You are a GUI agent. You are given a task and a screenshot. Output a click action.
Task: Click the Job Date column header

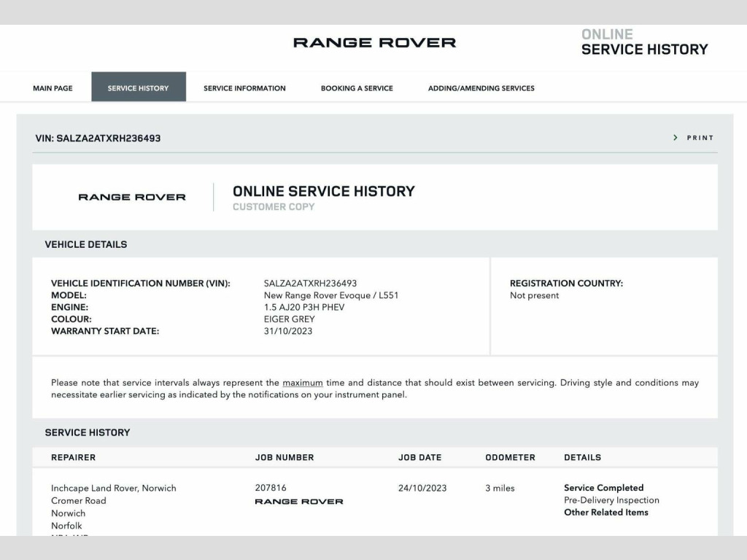coord(419,458)
